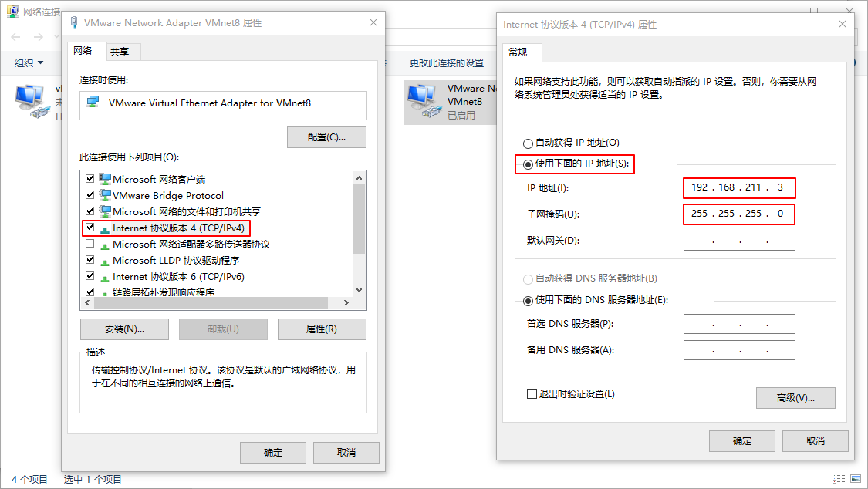Click the 高级(V)... button
Viewport: 868px width, 489px height.
(795, 398)
